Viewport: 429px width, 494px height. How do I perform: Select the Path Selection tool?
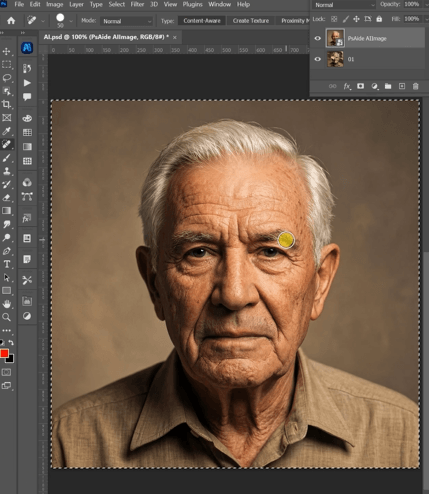pyautogui.click(x=6, y=277)
